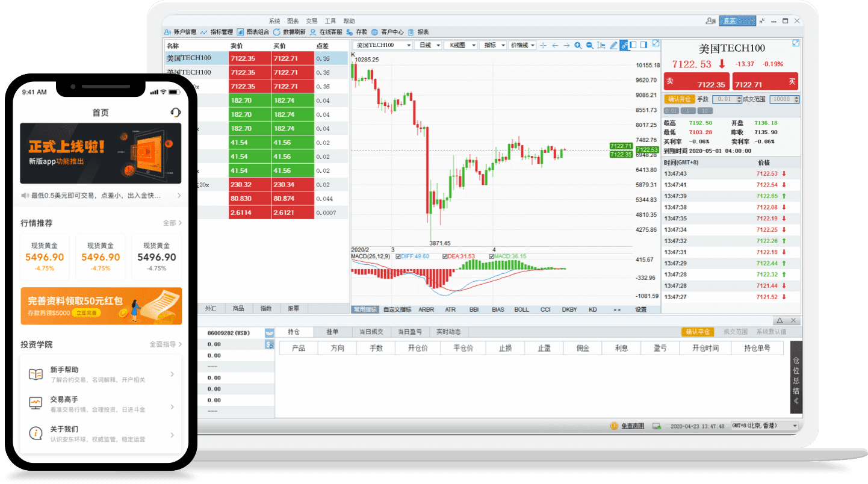This screenshot has width=868, height=484.
Task: Click the 确认开仓 button
Action: pos(678,99)
